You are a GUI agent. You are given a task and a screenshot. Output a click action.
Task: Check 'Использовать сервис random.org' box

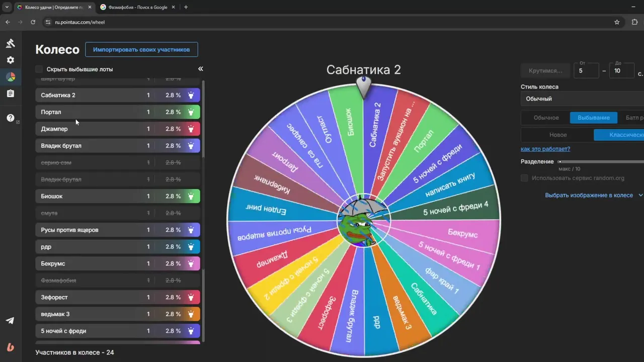coord(524,178)
